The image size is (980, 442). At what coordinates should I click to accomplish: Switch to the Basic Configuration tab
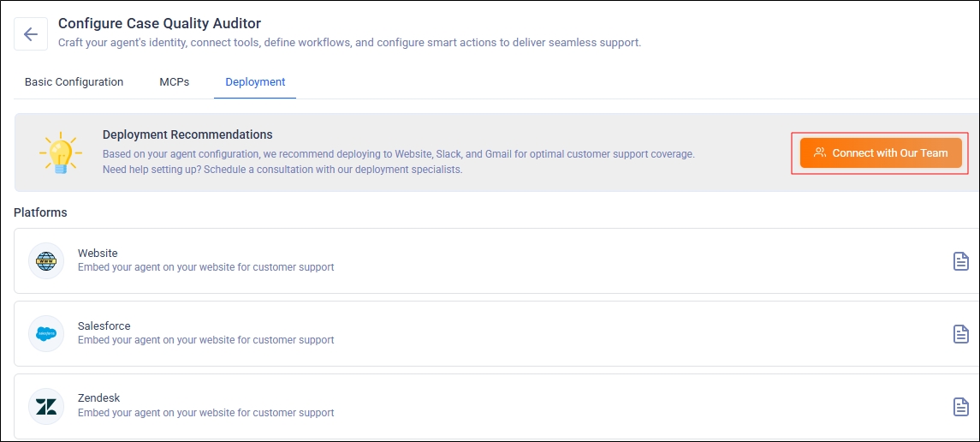tap(74, 82)
